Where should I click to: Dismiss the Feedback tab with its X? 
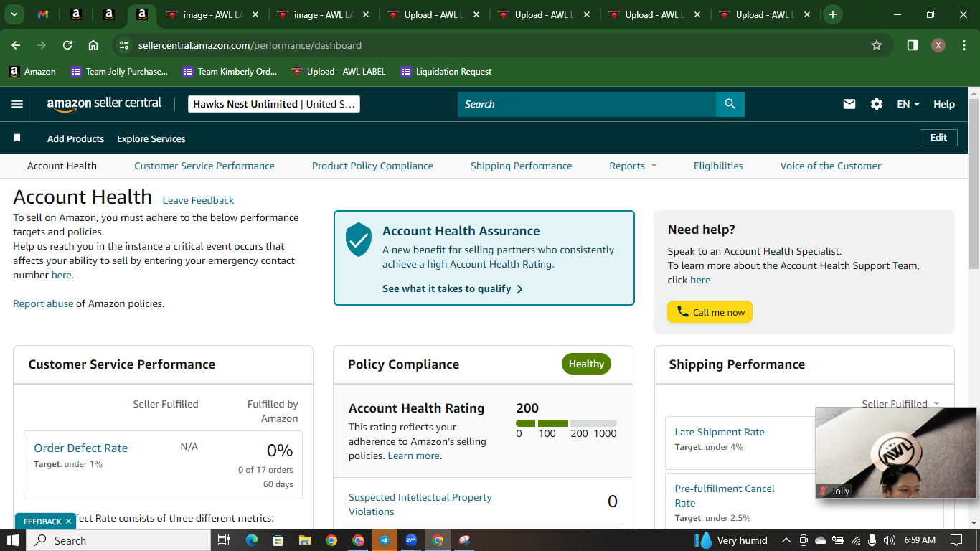click(x=68, y=522)
